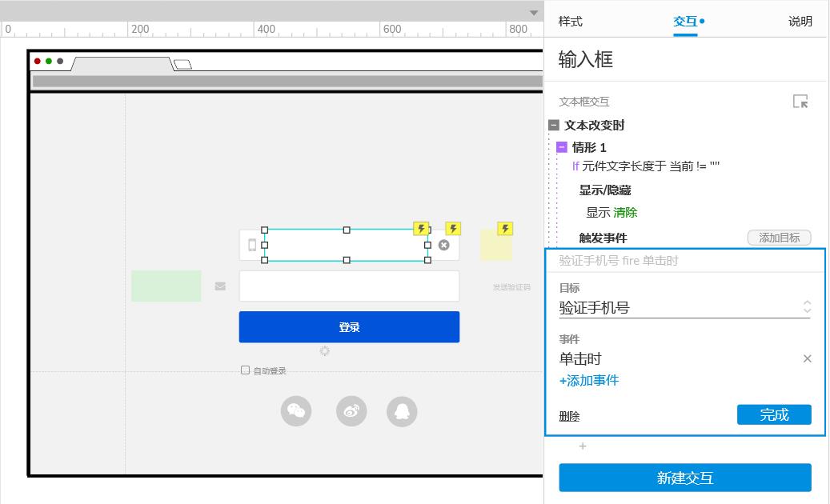Open the 目标 dropdown showing 验证手机号
The width and height of the screenshot is (830, 504).
pos(684,308)
